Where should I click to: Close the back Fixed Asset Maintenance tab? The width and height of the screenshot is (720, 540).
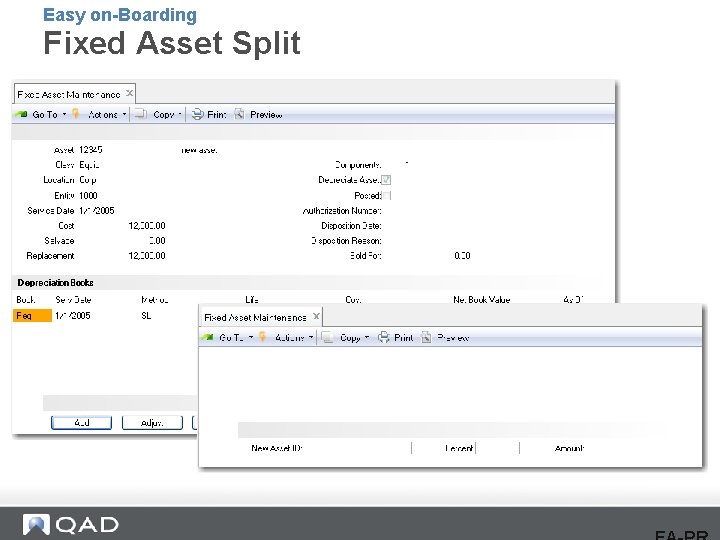[129, 93]
